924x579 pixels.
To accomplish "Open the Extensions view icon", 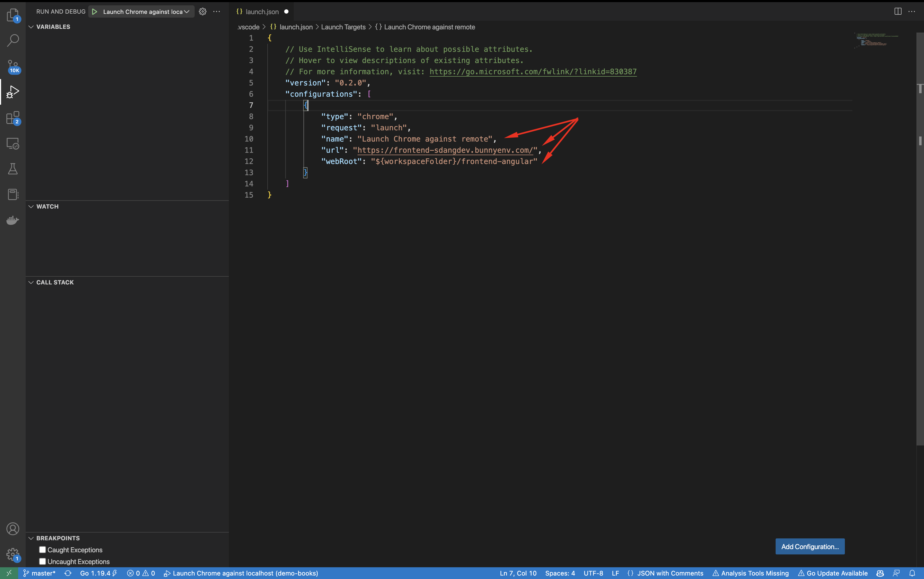I will click(13, 118).
